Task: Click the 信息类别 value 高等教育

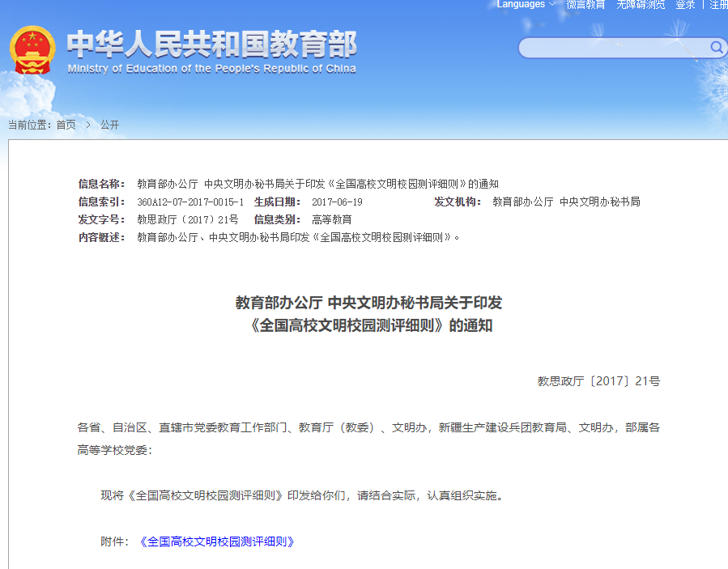Action: pos(332,219)
